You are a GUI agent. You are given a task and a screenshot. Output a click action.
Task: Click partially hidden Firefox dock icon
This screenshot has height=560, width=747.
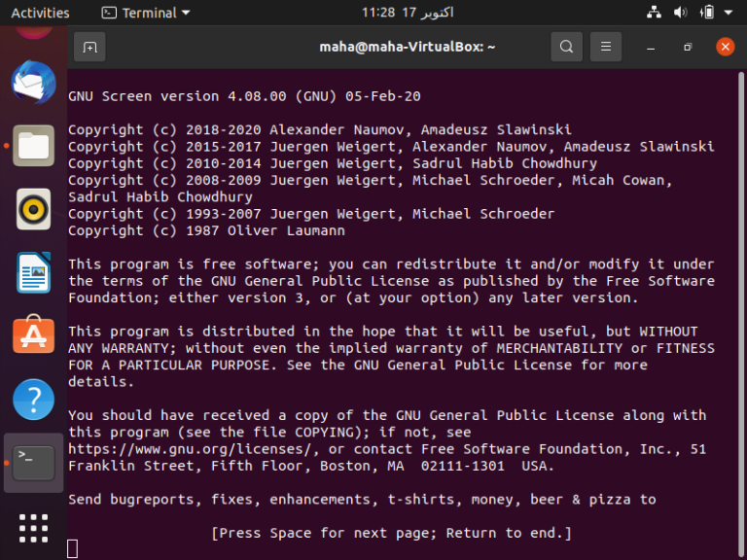coord(33,32)
